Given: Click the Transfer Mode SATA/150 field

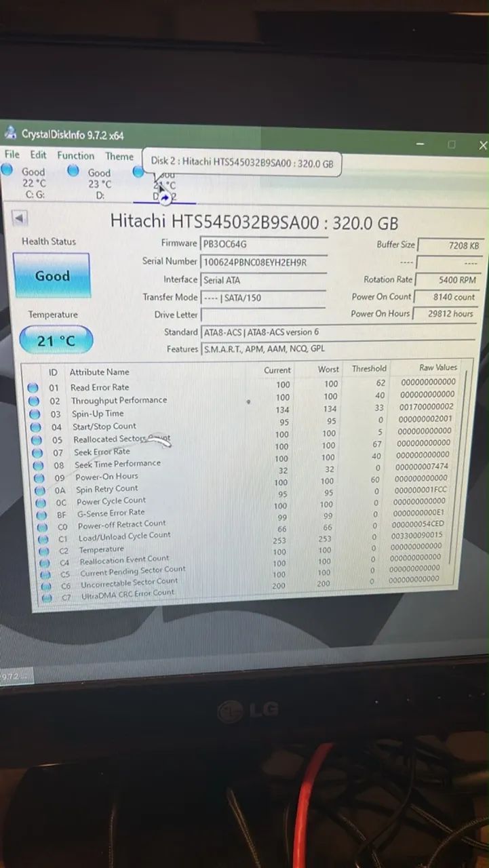Looking at the screenshot, I should pyautogui.click(x=264, y=297).
